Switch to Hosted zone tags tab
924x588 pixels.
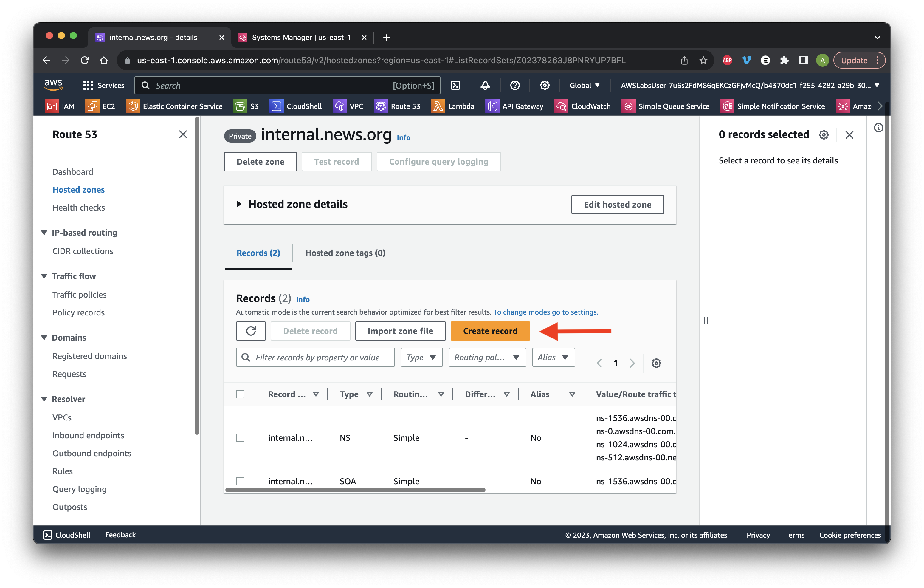(345, 253)
